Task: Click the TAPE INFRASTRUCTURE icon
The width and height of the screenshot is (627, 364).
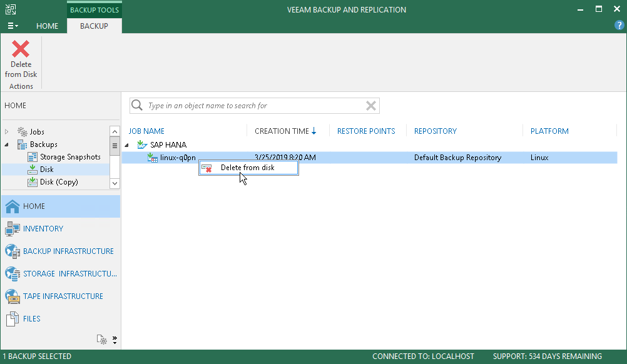Action: (x=13, y=296)
